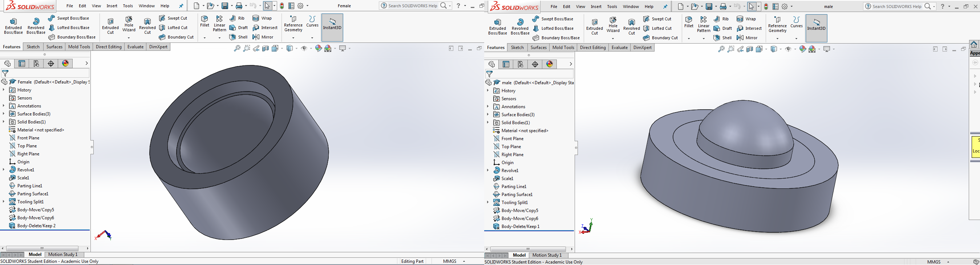Select Swept Cut in male window
Viewport: 980px width, 265px height.
click(657, 19)
